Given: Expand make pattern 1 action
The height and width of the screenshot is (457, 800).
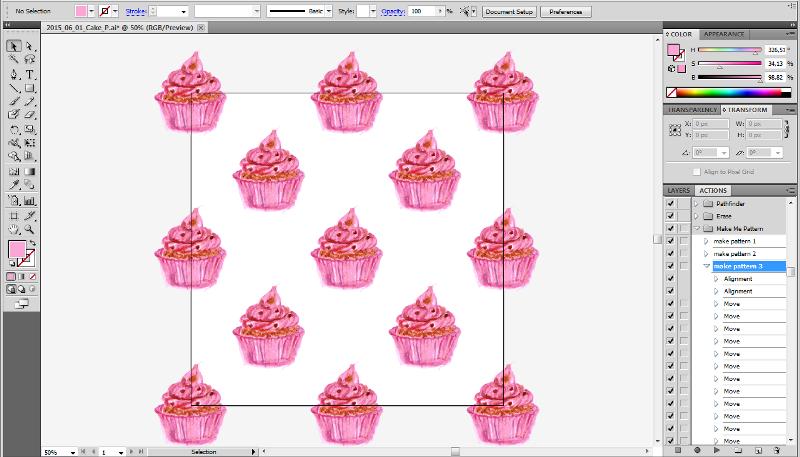Looking at the screenshot, I should coord(707,241).
